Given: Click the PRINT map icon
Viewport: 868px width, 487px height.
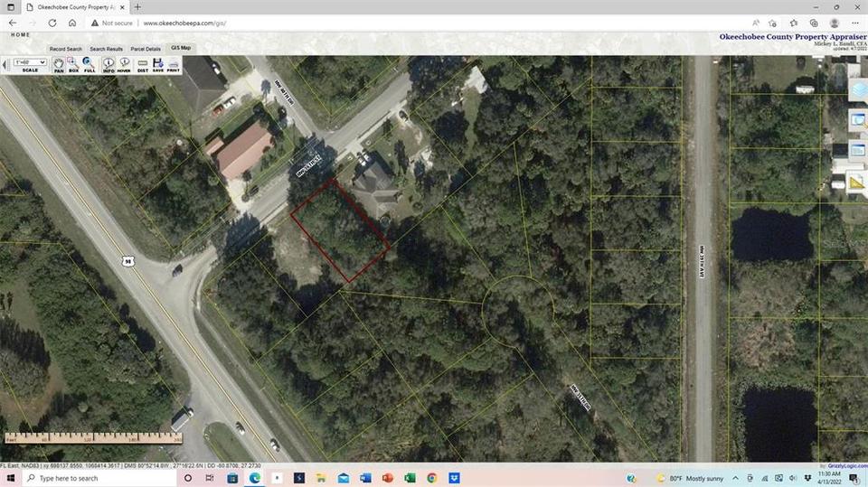Looking at the screenshot, I should point(174,65).
